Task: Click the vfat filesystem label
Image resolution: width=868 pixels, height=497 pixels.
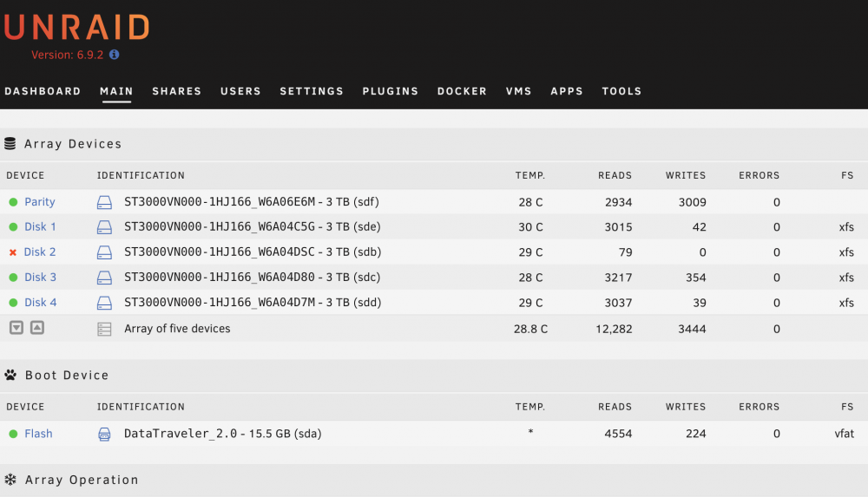Action: (845, 434)
